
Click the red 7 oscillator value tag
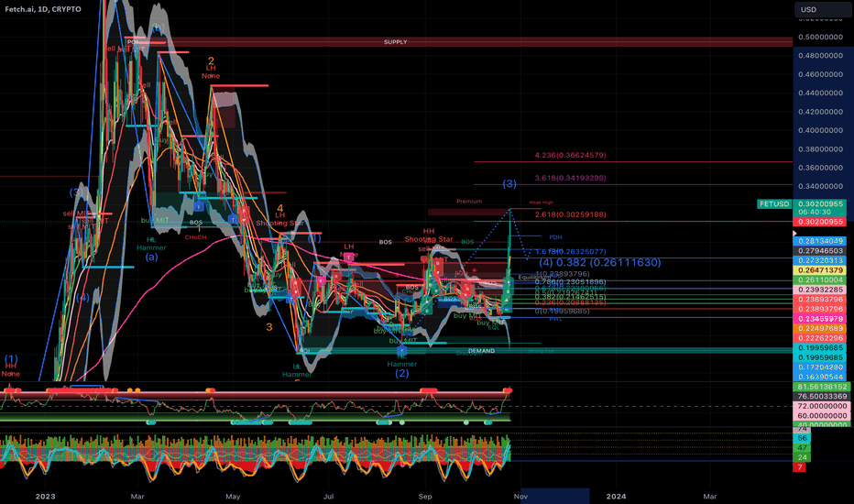click(800, 467)
